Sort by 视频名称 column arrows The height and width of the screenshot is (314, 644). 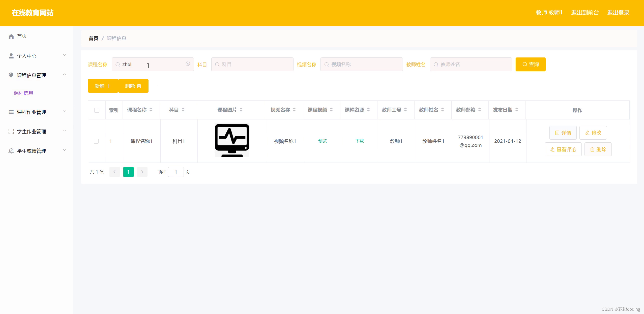(x=294, y=110)
